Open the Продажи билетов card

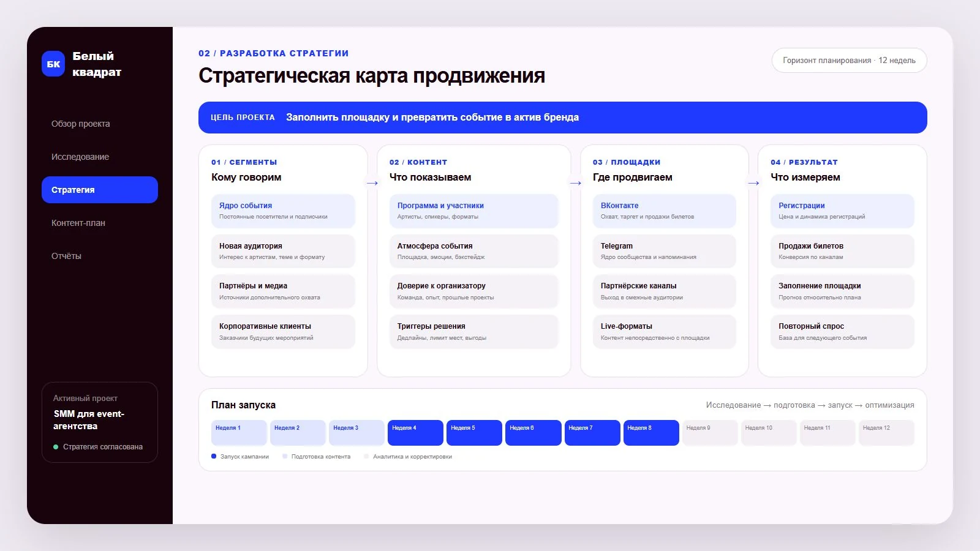click(842, 251)
